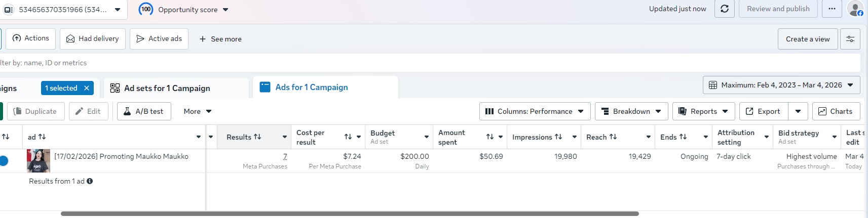Click the Create a view button
This screenshot has height=218, width=868.
pyautogui.click(x=808, y=39)
